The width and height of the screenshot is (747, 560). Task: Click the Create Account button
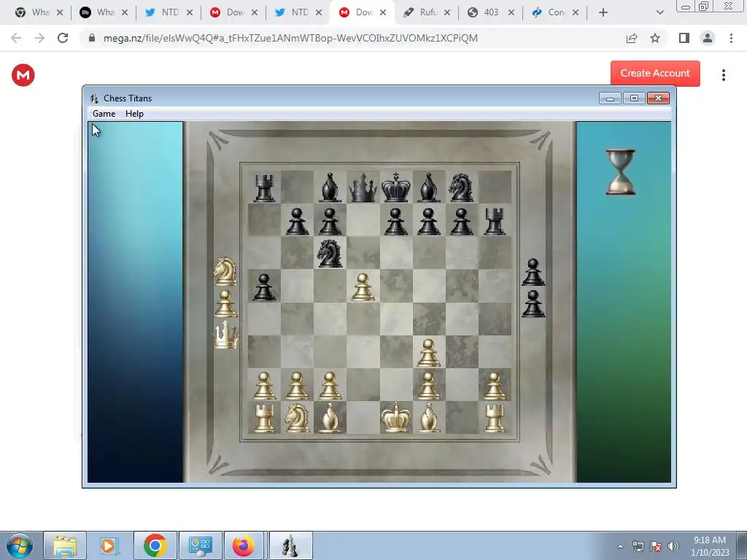click(655, 74)
